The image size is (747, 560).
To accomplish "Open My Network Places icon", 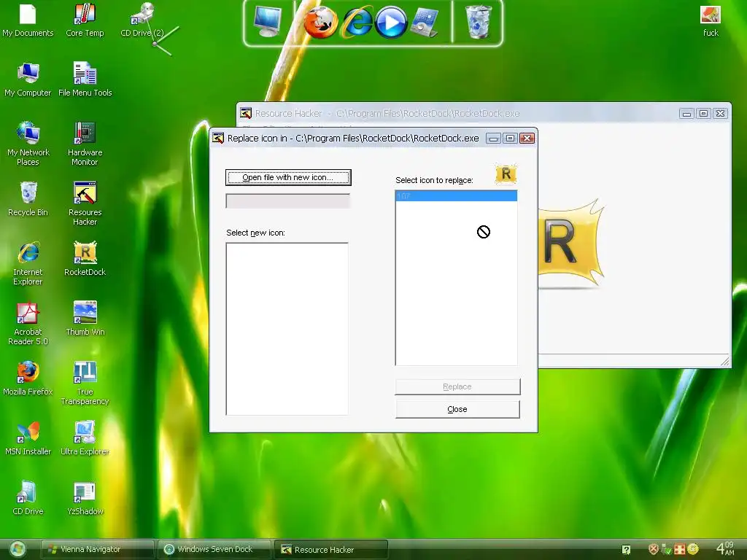I will click(28, 144).
